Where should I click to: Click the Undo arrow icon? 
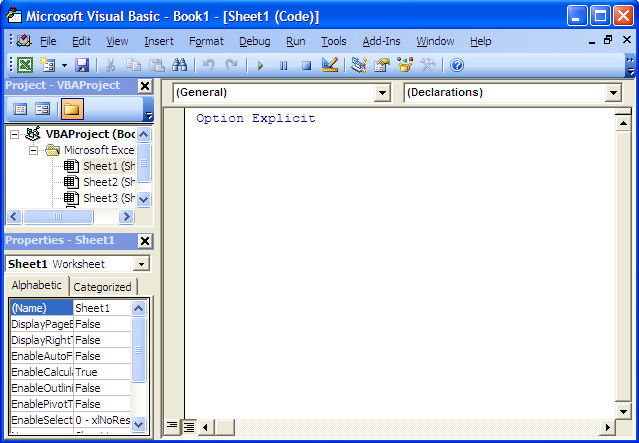[x=208, y=65]
